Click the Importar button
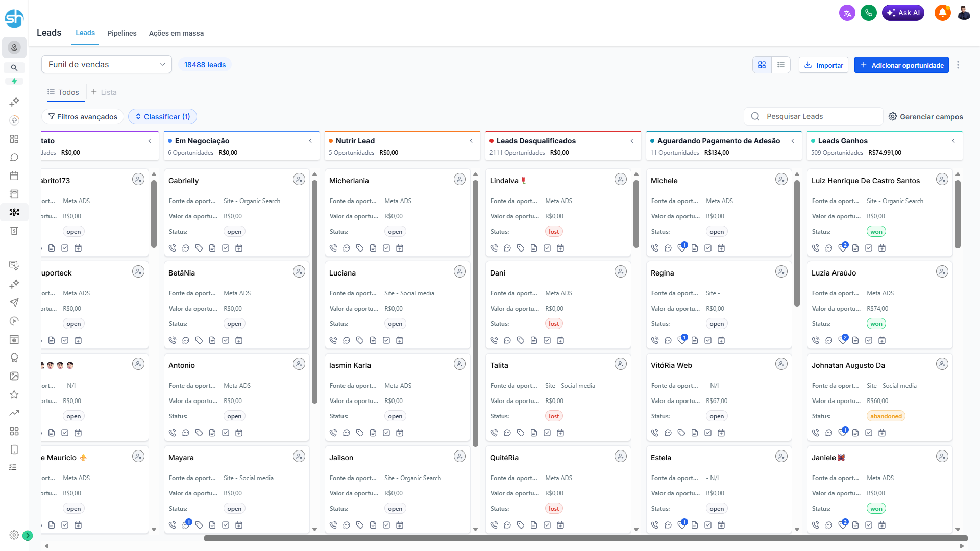980x551 pixels. 823,65
